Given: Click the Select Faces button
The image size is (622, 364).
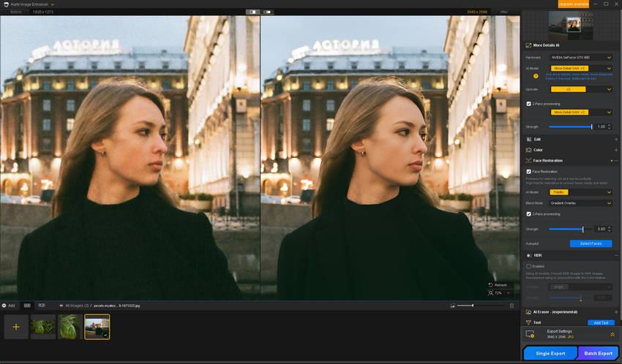Looking at the screenshot, I should (x=591, y=243).
